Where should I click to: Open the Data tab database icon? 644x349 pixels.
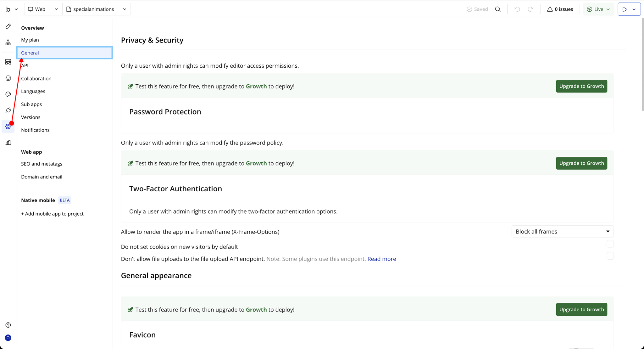pos(8,78)
